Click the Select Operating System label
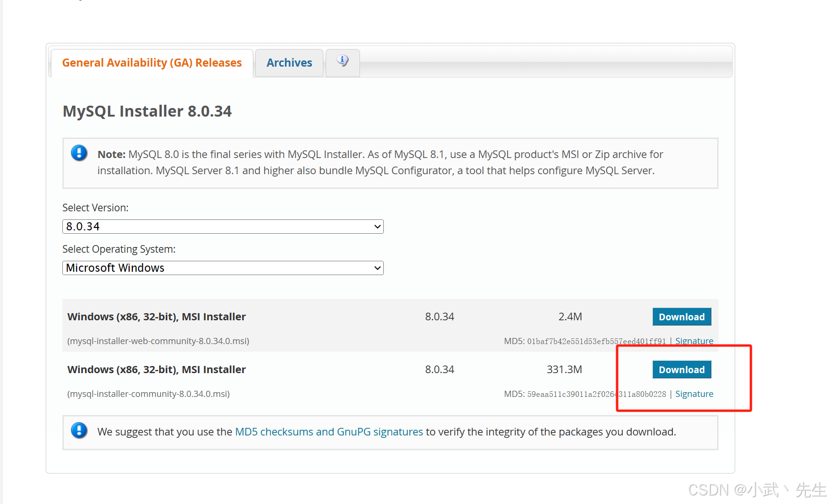This screenshot has width=829, height=504. (119, 249)
